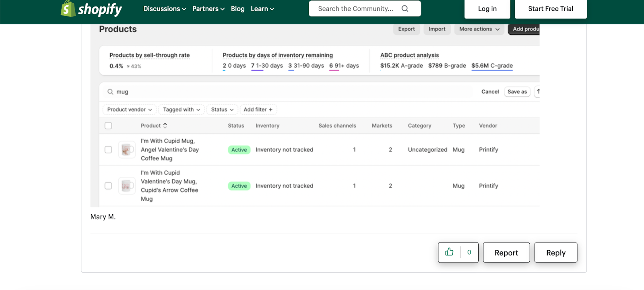Image resolution: width=644 pixels, height=290 pixels.
Task: Open I'm With Cupid Valentine's Day Mug product
Action: 169,186
